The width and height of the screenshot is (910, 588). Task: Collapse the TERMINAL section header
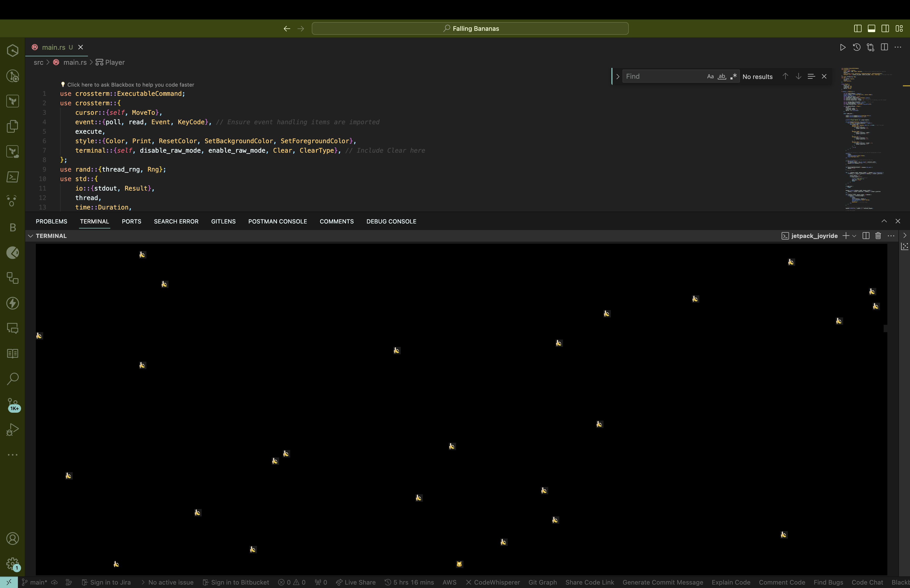[x=47, y=236]
